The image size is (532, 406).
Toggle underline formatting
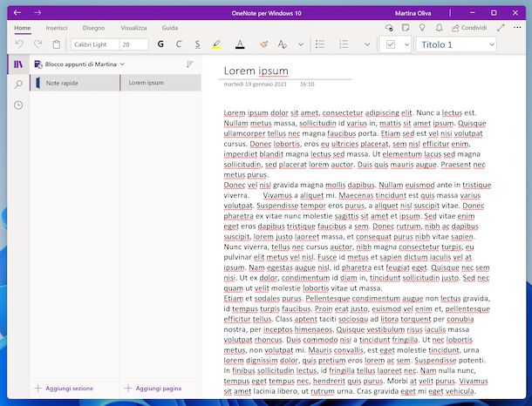pos(198,44)
